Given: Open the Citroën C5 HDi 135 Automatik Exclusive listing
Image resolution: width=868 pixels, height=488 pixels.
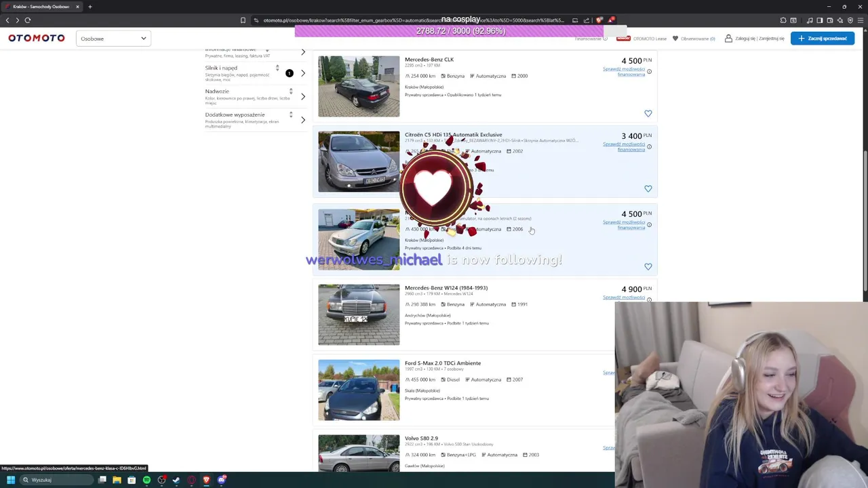Looking at the screenshot, I should pos(454,135).
